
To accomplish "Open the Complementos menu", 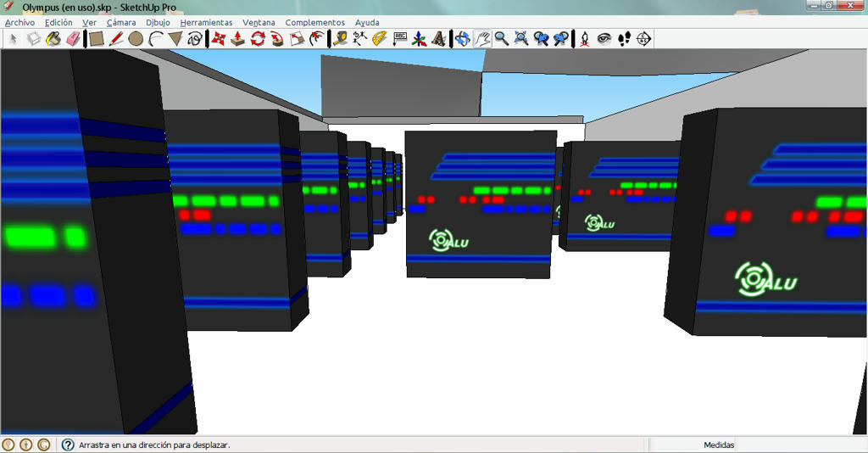I will [x=315, y=23].
